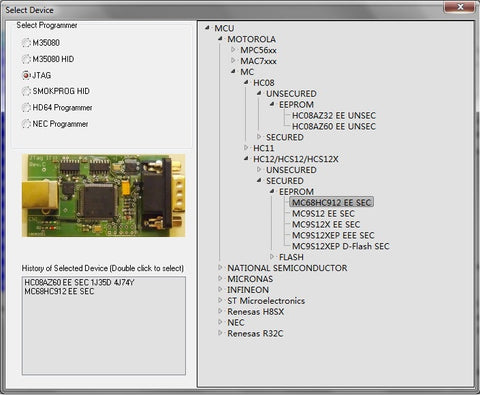Select MC68HC912 EE SEC in history list

pos(59,291)
